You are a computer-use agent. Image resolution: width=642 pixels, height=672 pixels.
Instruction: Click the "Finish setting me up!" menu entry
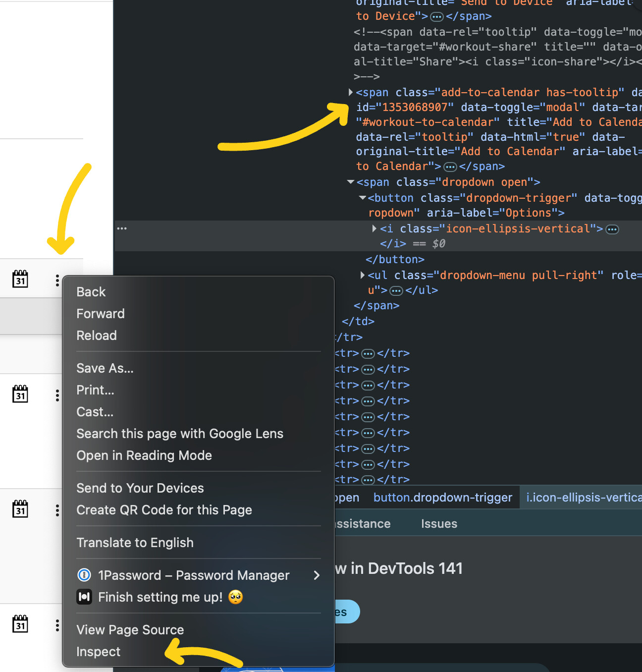pos(160,597)
